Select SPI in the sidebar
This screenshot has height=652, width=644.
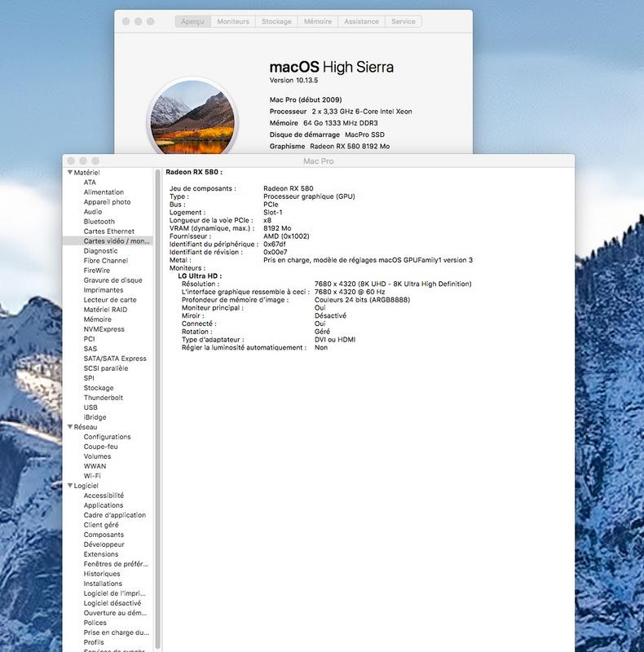(89, 378)
